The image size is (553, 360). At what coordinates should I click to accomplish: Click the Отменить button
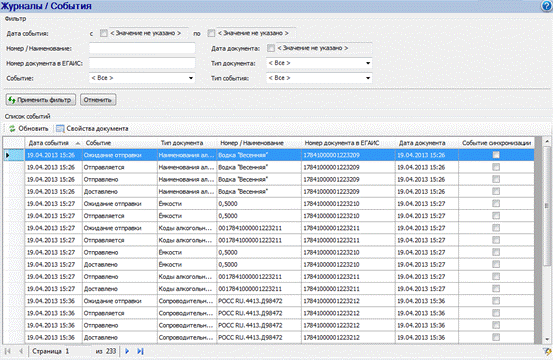(98, 100)
